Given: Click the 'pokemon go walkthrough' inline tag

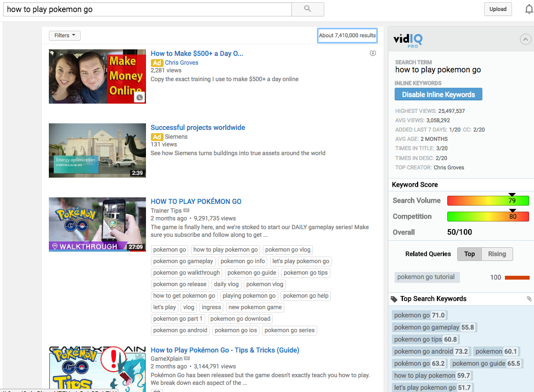Looking at the screenshot, I should pos(187,273).
